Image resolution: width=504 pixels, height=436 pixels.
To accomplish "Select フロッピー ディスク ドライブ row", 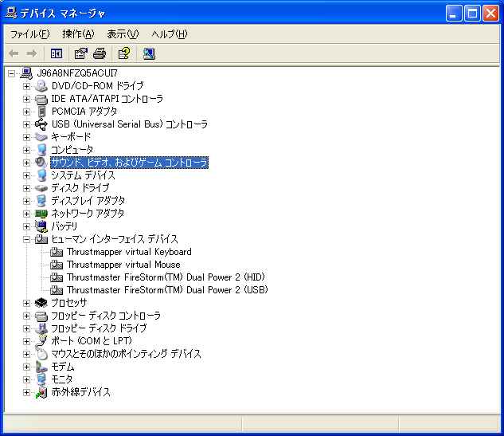I will click(99, 328).
